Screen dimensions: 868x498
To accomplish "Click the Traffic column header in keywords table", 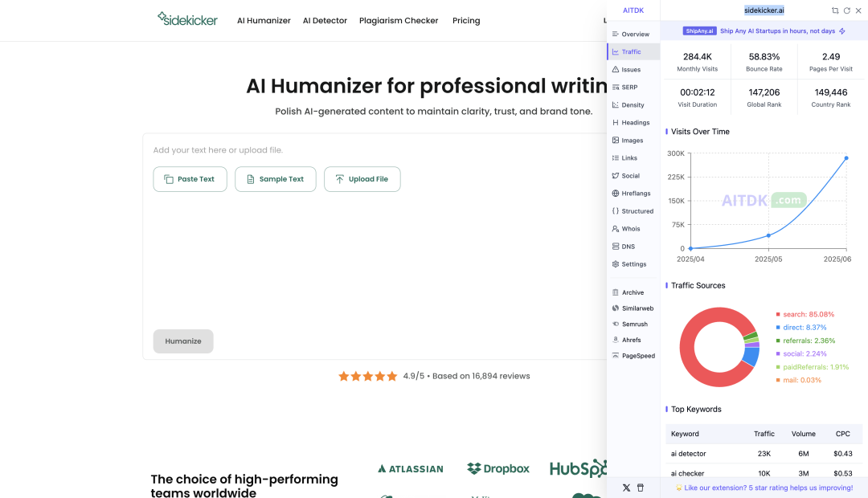I will coord(764,434).
